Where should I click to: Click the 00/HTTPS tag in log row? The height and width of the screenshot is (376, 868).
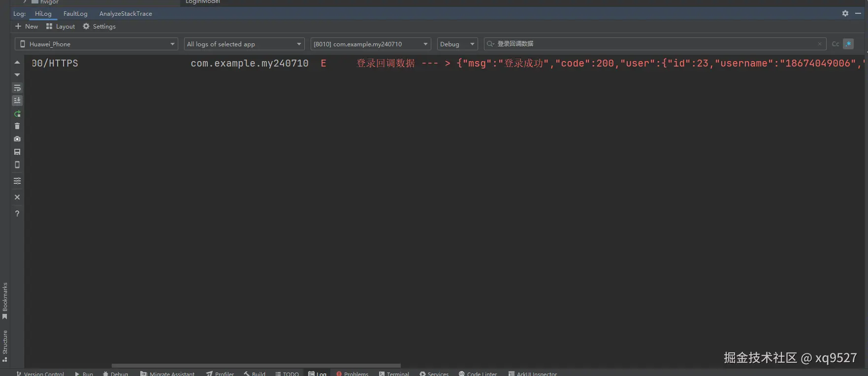tap(55, 63)
